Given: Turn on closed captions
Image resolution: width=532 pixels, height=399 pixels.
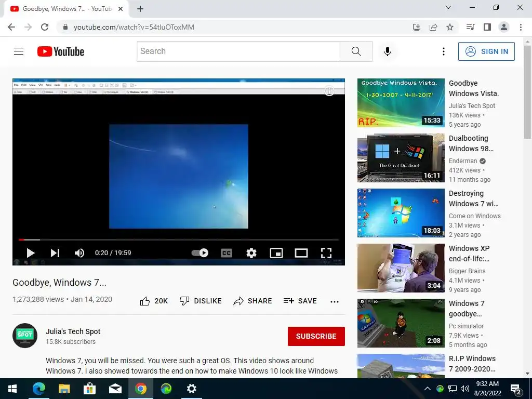Looking at the screenshot, I should [227, 253].
